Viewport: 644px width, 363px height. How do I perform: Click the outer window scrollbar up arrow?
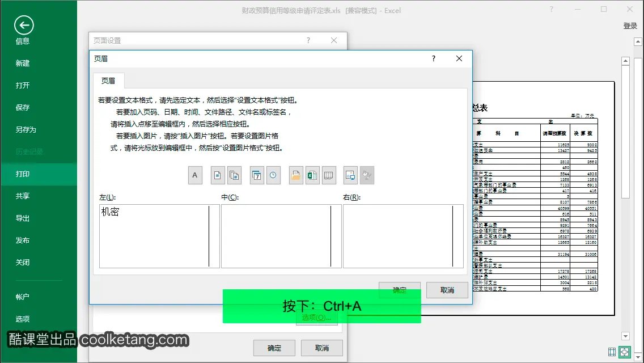(x=638, y=41)
